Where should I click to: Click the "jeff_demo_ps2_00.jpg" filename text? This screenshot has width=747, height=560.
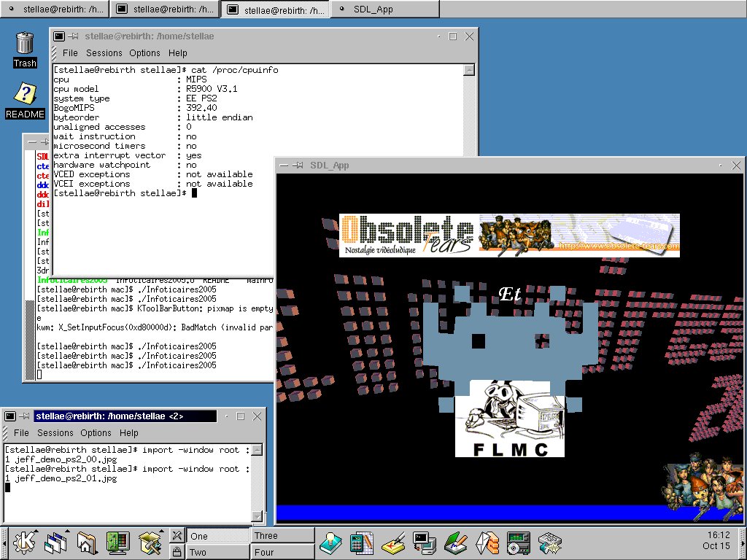point(66,459)
